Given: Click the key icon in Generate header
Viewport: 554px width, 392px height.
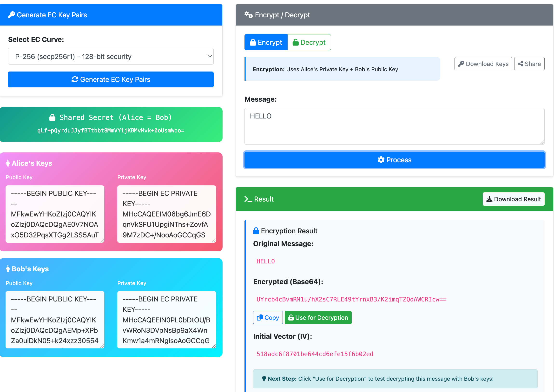Looking at the screenshot, I should click(11, 15).
